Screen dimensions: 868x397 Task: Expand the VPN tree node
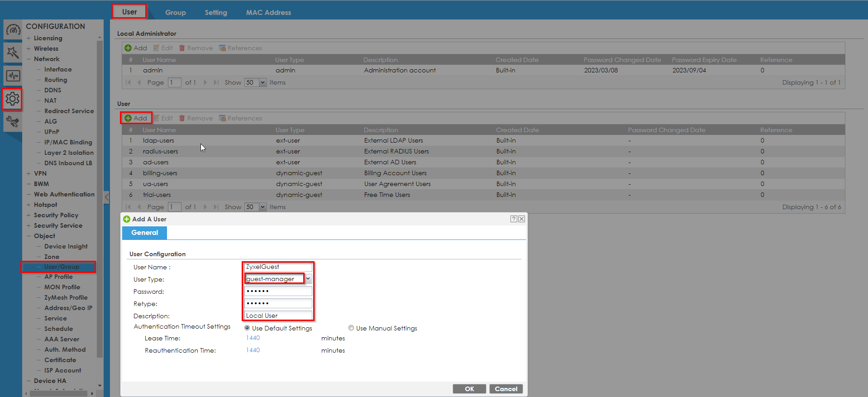pyautogui.click(x=29, y=173)
